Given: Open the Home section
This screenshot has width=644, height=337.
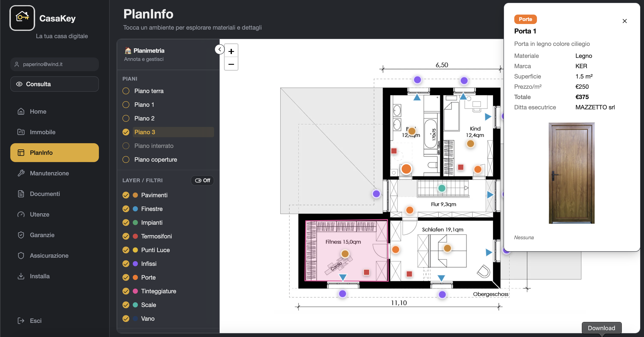Looking at the screenshot, I should (x=55, y=111).
